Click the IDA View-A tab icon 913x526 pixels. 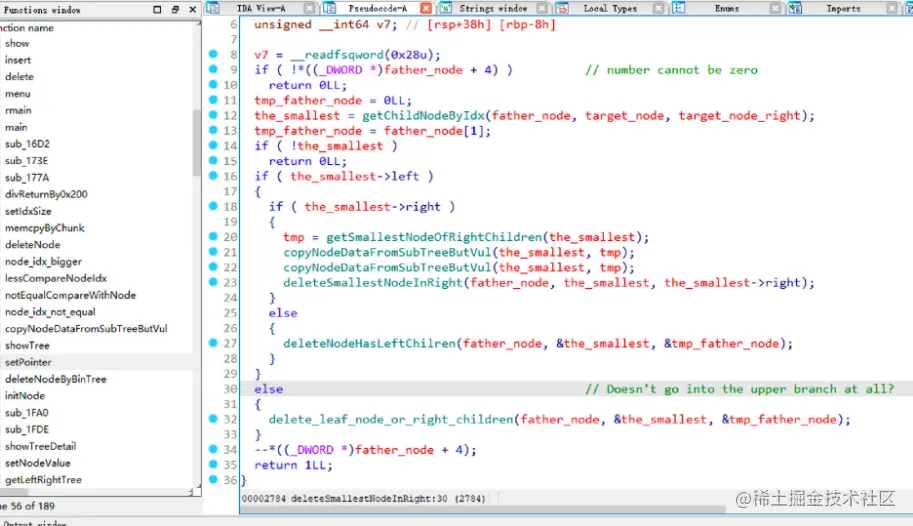213,8
